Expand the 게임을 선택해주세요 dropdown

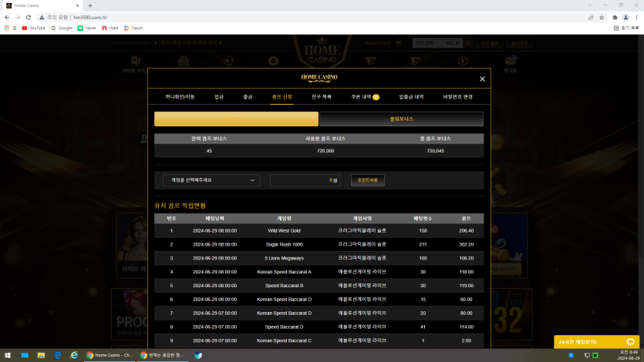point(211,180)
